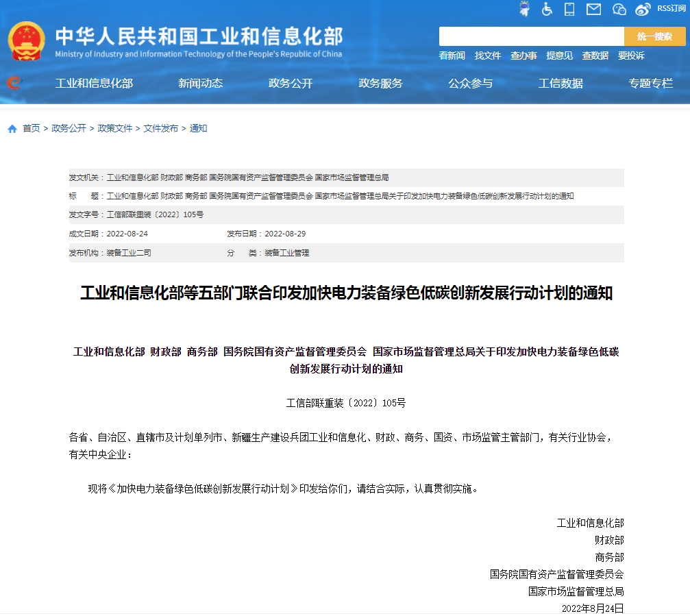
Task: Click the home icon in breadcrumb
Action: [x=12, y=129]
